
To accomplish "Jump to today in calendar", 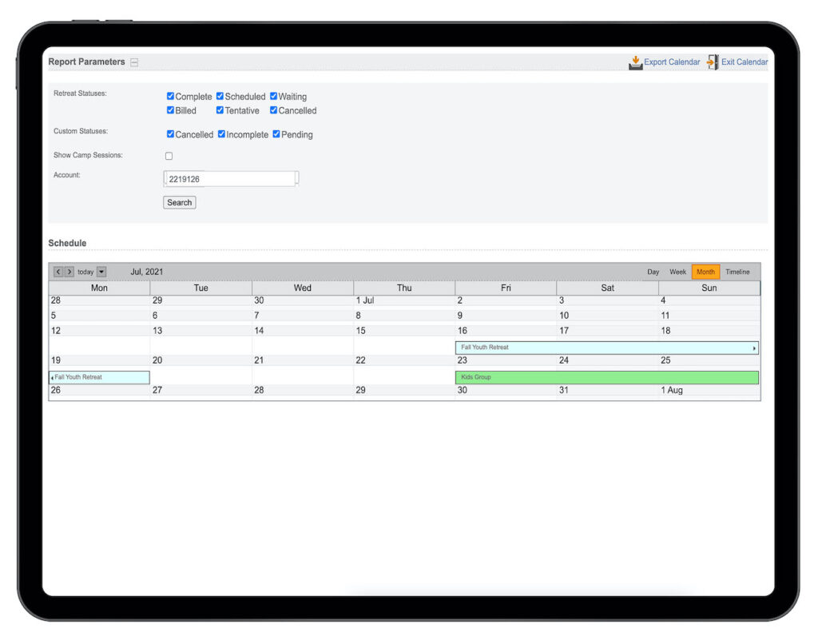I will tap(85, 272).
